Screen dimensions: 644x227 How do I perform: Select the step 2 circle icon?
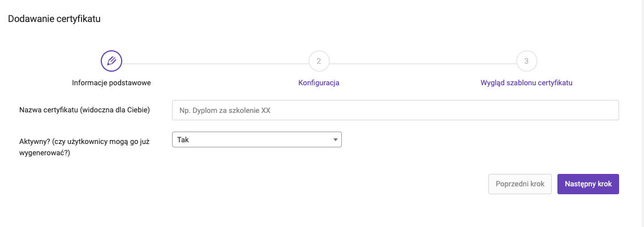(x=319, y=62)
